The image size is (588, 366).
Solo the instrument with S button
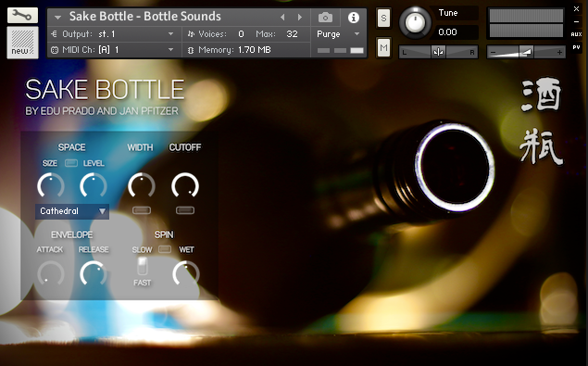click(x=383, y=18)
